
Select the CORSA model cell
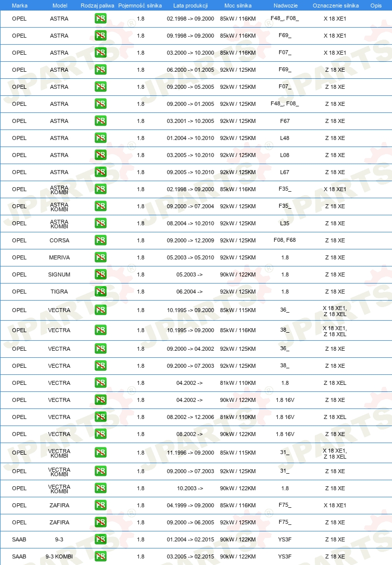pyautogui.click(x=59, y=240)
